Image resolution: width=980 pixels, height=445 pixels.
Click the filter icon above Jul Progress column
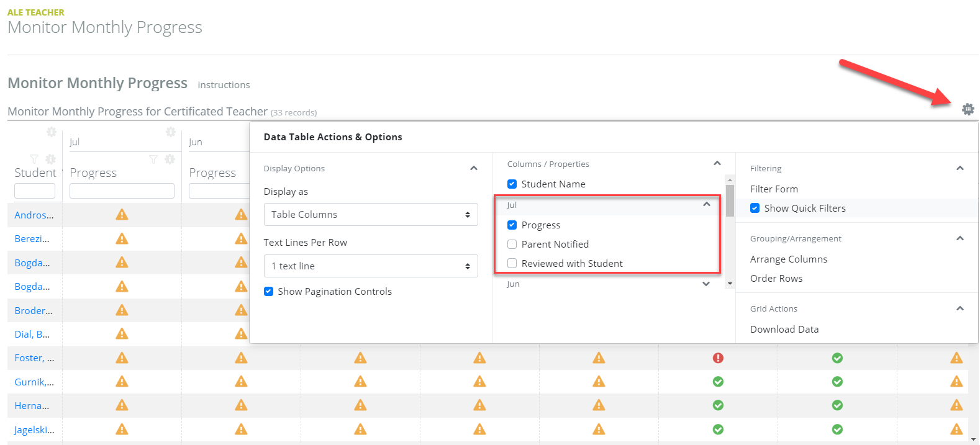tap(153, 160)
